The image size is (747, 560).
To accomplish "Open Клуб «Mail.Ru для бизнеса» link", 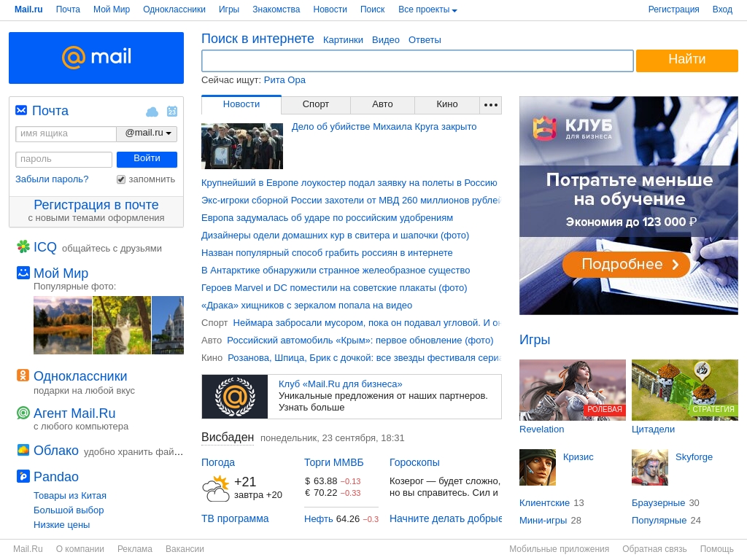I will coord(340,384).
